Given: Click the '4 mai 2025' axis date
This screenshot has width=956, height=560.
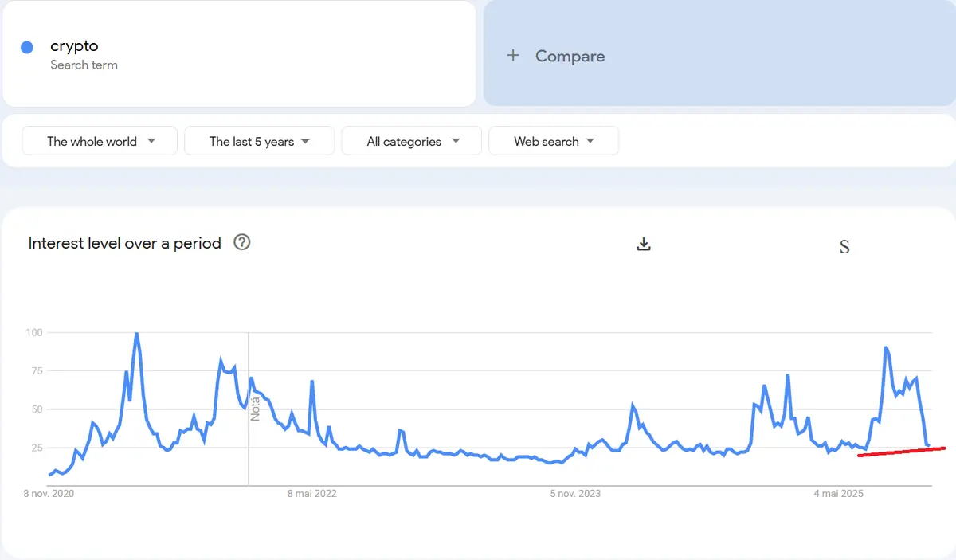Looking at the screenshot, I should [839, 494].
